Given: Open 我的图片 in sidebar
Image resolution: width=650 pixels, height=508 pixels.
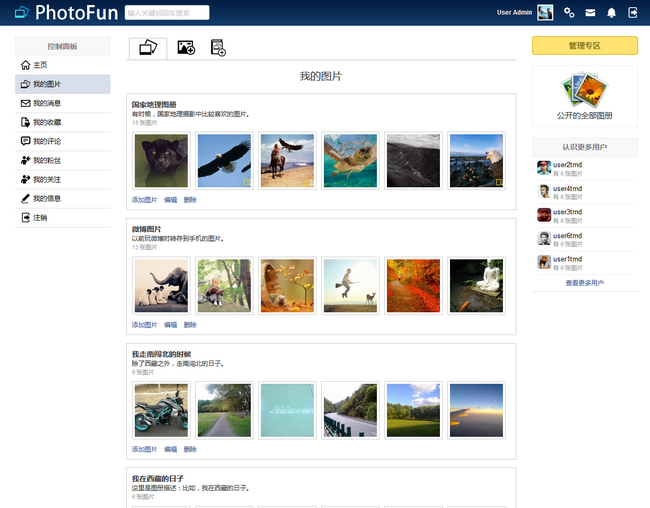Looking at the screenshot, I should (x=63, y=84).
